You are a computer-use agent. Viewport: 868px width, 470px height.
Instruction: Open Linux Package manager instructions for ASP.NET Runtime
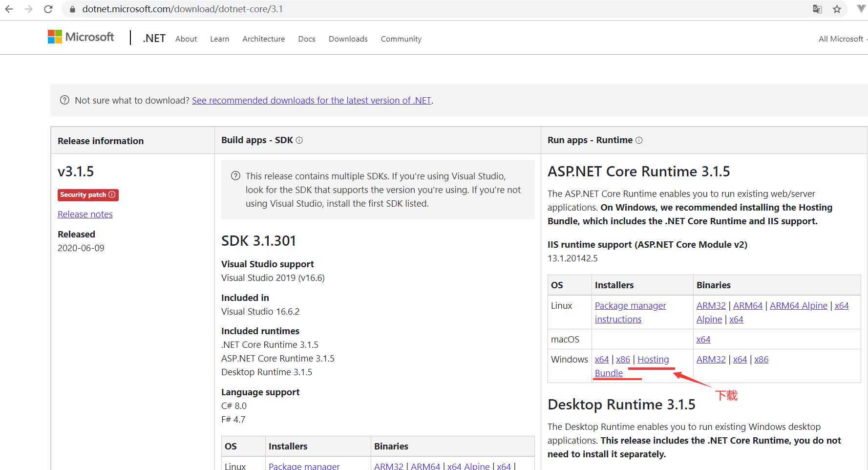tap(630, 312)
